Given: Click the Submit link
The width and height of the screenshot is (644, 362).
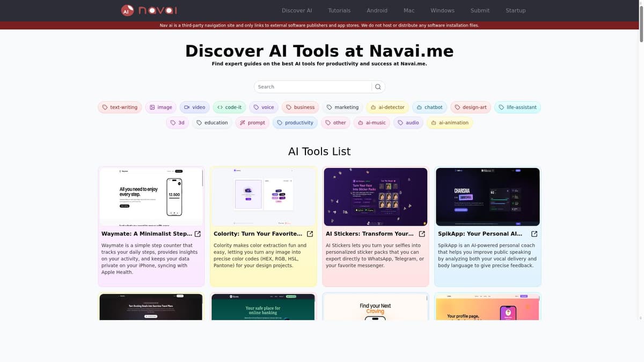Looking at the screenshot, I should (480, 10).
